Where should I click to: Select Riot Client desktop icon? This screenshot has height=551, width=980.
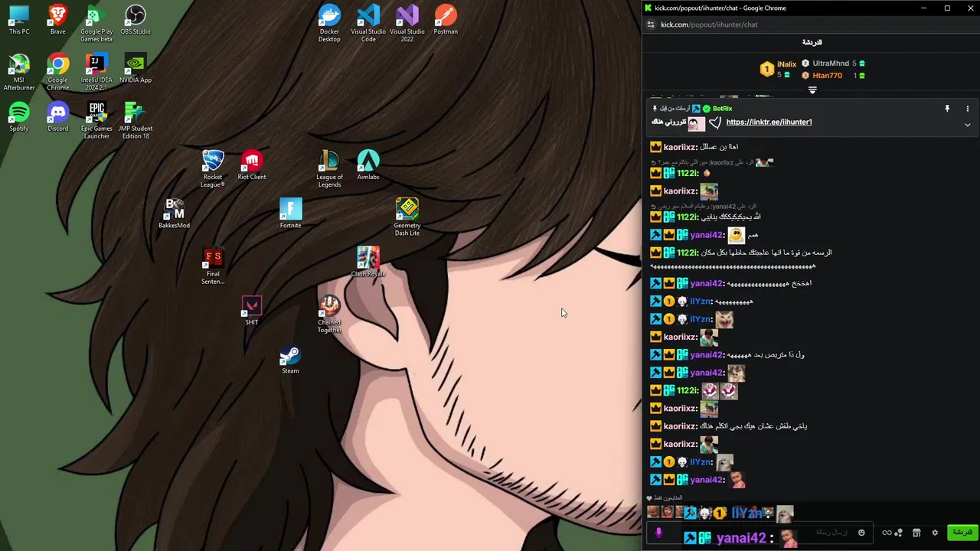click(252, 165)
